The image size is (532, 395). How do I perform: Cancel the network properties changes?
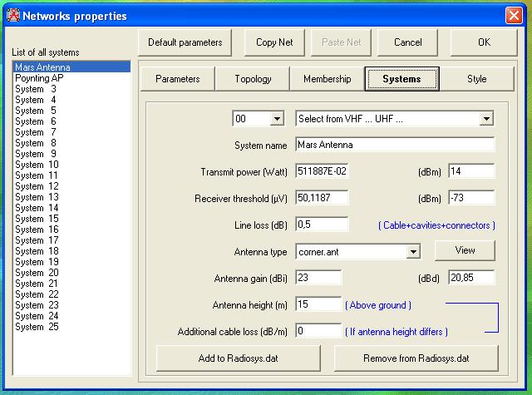407,42
